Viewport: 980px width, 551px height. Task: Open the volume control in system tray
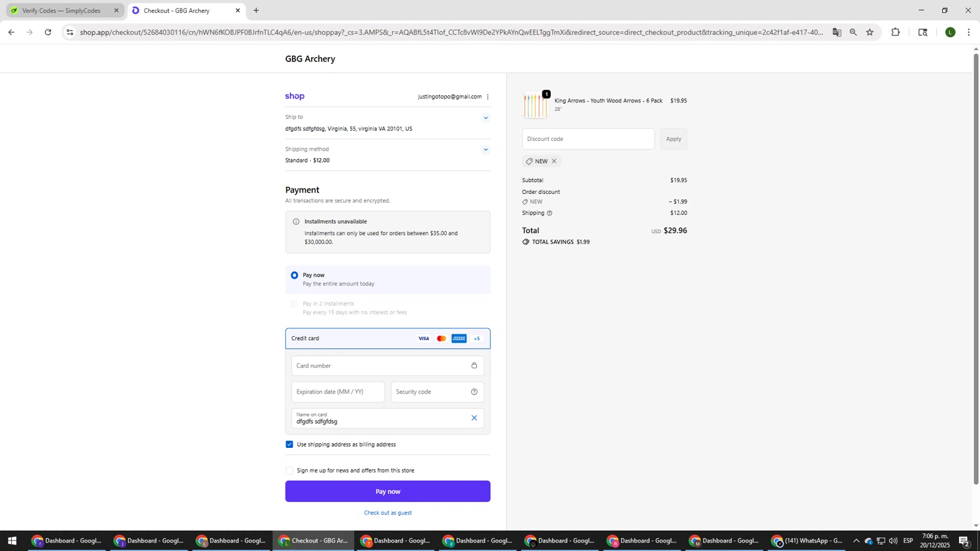(893, 541)
